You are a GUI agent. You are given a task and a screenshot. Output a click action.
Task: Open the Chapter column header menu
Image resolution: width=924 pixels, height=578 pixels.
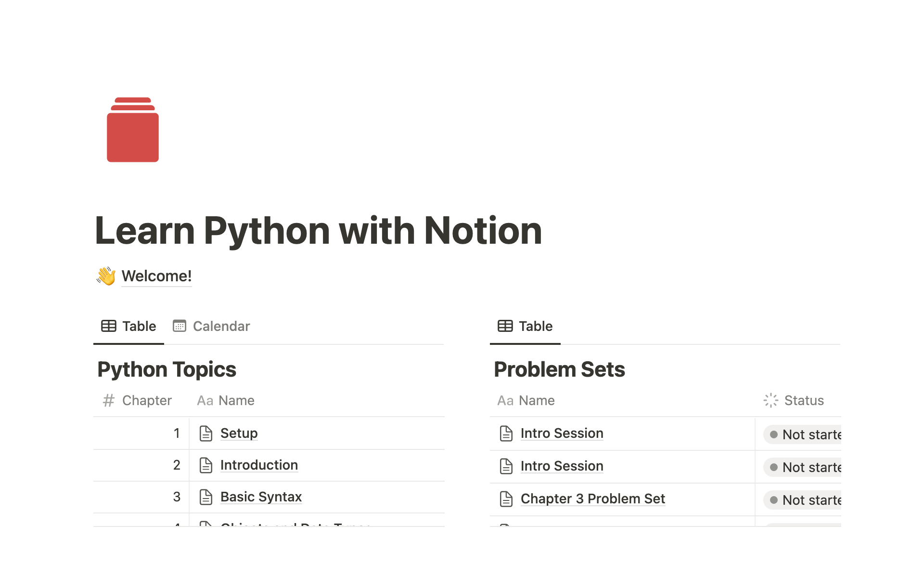point(138,400)
